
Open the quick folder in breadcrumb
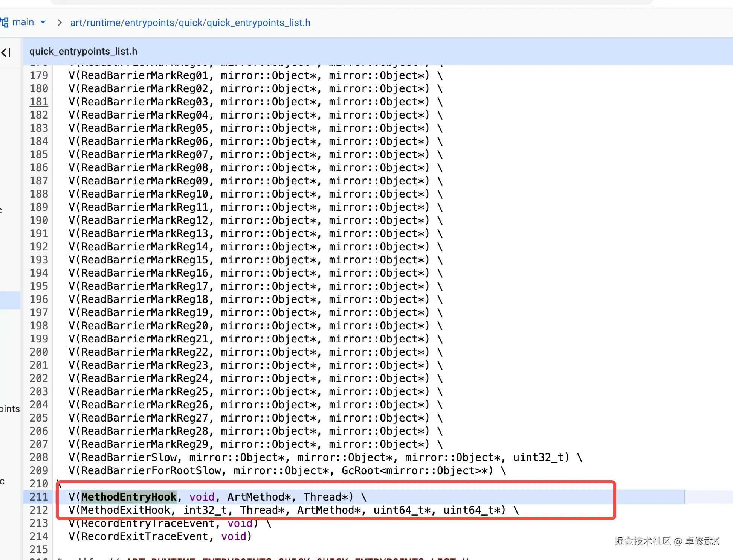[191, 23]
